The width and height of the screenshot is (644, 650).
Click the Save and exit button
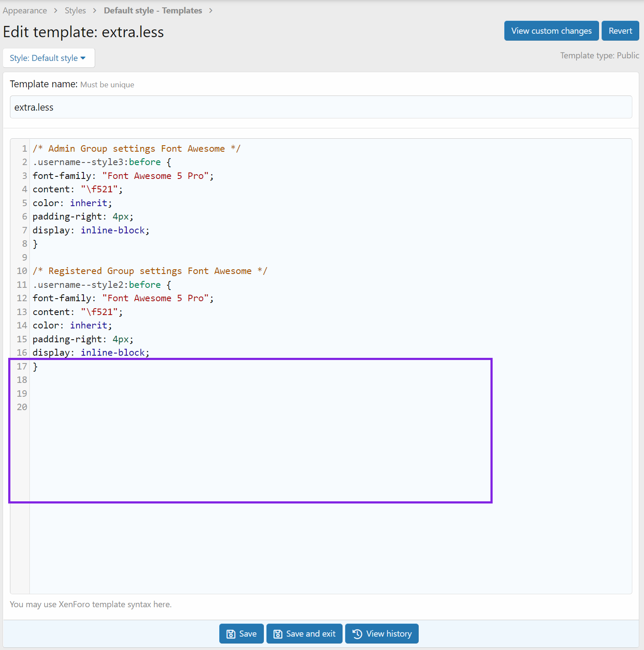click(304, 634)
